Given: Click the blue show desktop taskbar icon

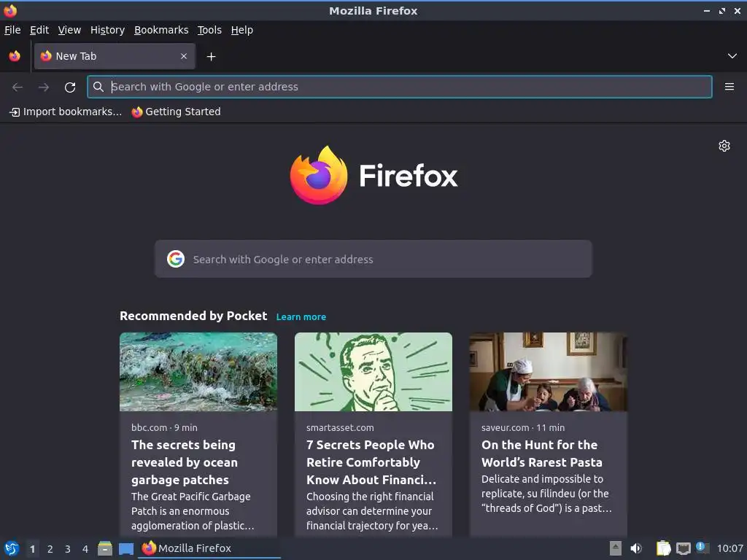Looking at the screenshot, I should click(125, 548).
